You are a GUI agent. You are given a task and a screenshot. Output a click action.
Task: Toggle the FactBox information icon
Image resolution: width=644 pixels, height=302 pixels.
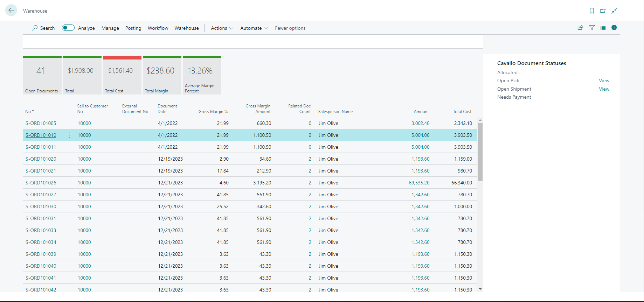(614, 28)
